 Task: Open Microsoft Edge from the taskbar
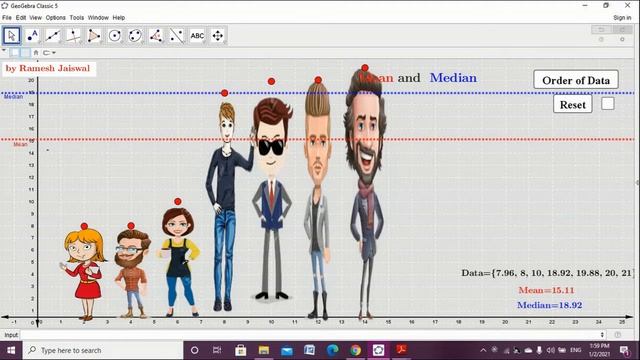point(332,350)
